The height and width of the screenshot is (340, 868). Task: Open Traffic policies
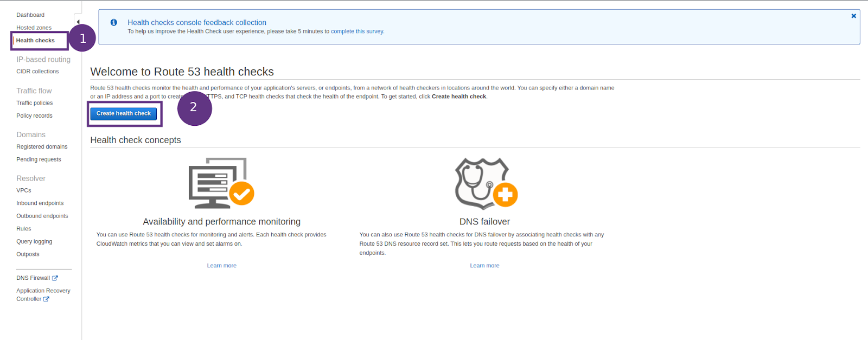click(35, 103)
